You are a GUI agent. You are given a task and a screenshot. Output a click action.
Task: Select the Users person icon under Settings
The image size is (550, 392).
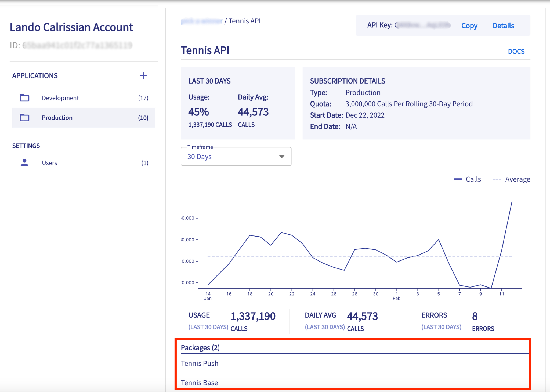[x=24, y=162]
